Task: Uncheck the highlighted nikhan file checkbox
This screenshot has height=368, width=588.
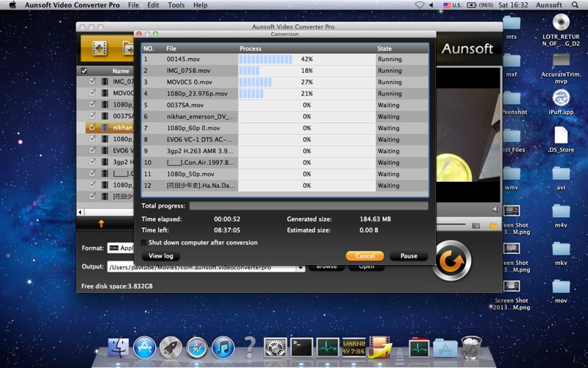Action: click(x=93, y=127)
